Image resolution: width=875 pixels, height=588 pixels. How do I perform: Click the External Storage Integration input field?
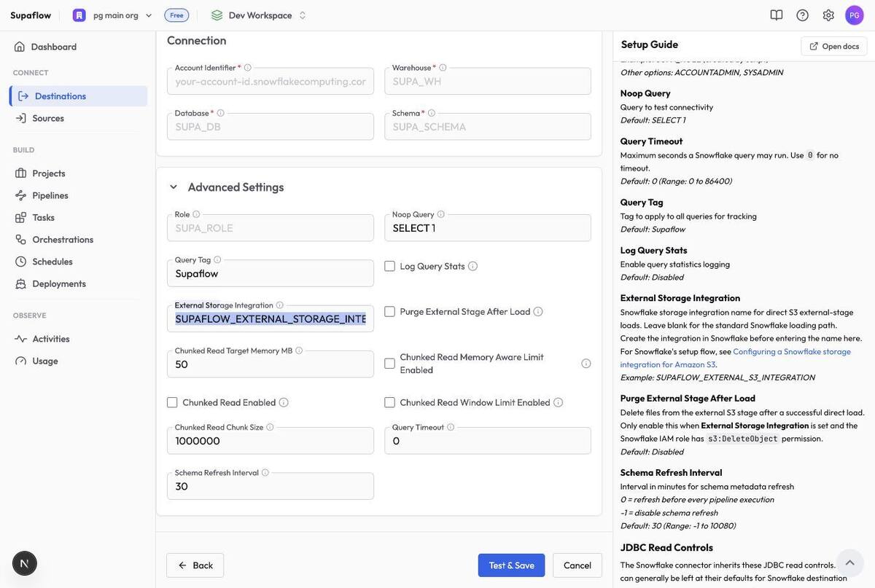point(271,319)
